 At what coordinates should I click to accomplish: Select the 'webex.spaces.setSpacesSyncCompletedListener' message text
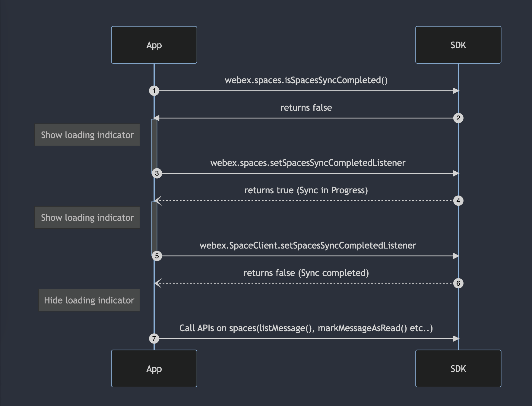pyautogui.click(x=308, y=163)
